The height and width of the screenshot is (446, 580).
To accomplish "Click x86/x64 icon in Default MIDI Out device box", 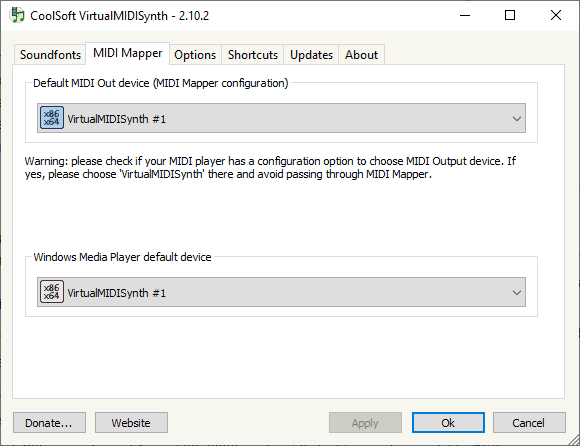I will click(52, 118).
